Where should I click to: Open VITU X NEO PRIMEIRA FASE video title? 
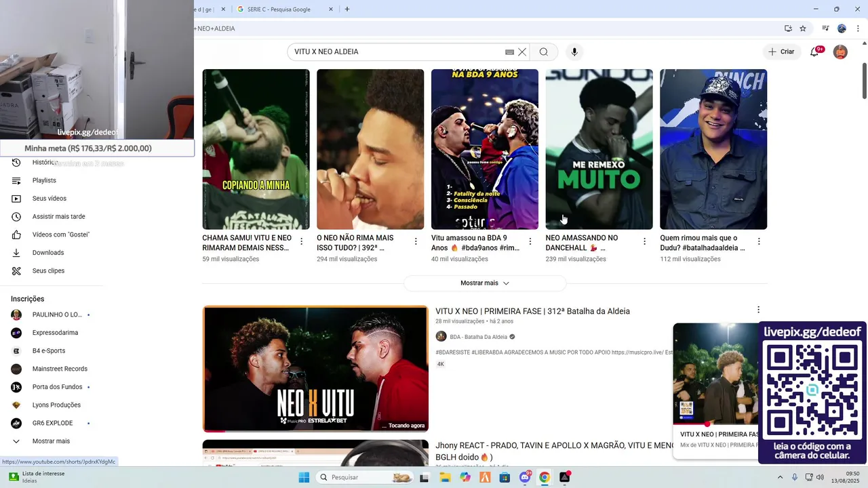click(532, 311)
